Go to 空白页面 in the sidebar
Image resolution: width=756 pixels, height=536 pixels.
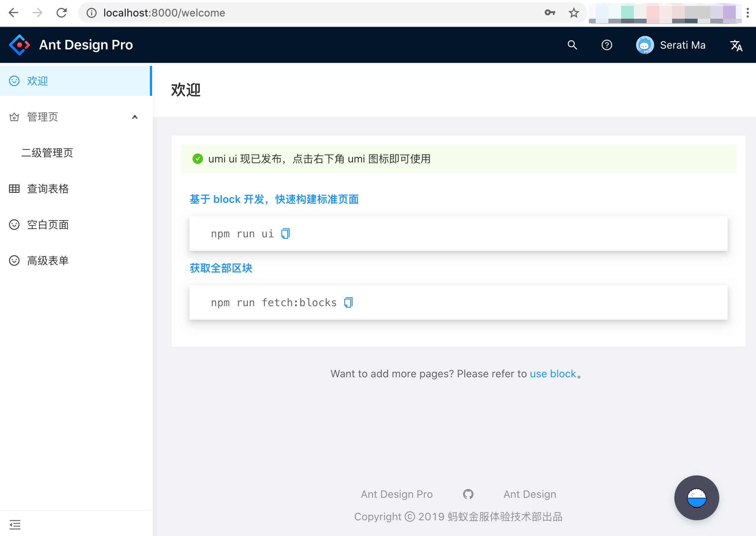(x=48, y=225)
